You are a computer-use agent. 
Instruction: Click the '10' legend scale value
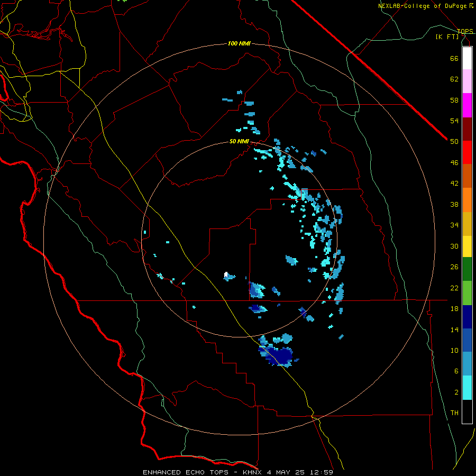click(x=454, y=350)
